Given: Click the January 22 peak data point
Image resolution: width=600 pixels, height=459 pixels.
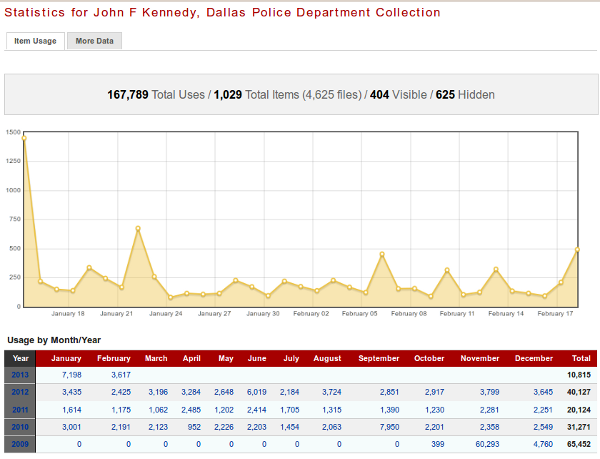Looking at the screenshot, I should click(138, 229).
